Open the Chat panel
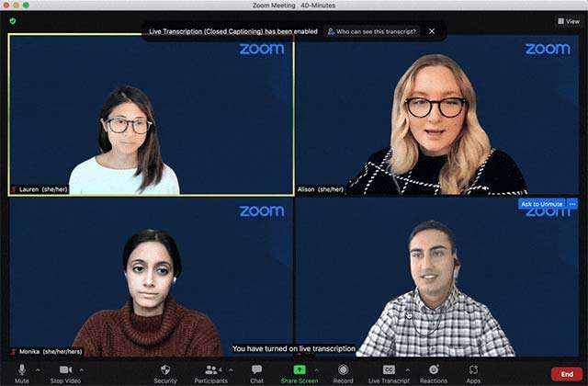588x386 pixels. 257,374
